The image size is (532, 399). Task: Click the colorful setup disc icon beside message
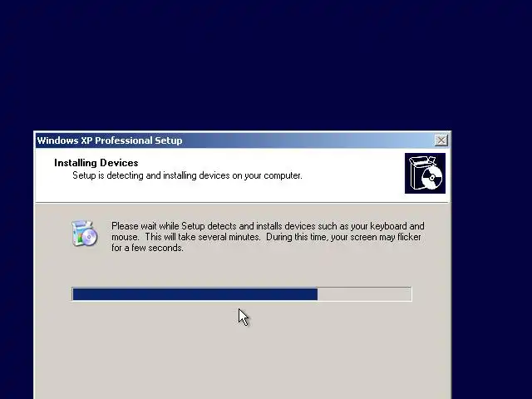(84, 233)
